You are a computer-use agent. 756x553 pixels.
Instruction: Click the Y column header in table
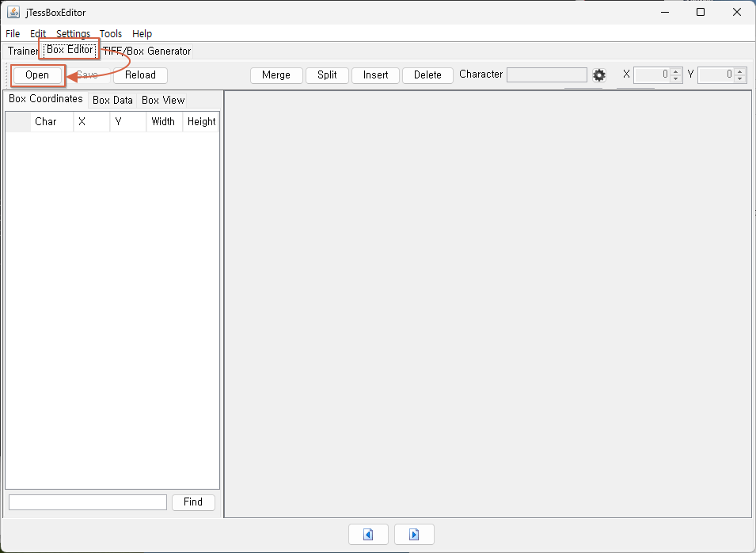[x=127, y=121]
